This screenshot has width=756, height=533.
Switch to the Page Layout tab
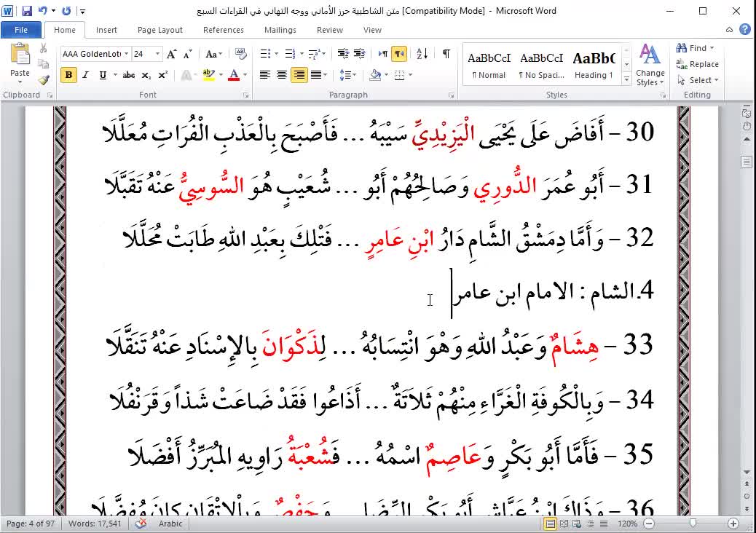160,30
